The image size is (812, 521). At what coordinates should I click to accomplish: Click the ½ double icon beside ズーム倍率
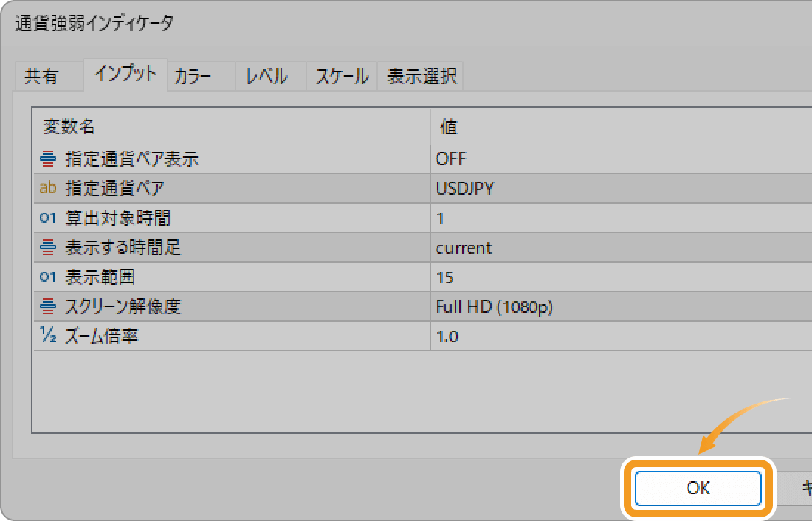pos(48,336)
